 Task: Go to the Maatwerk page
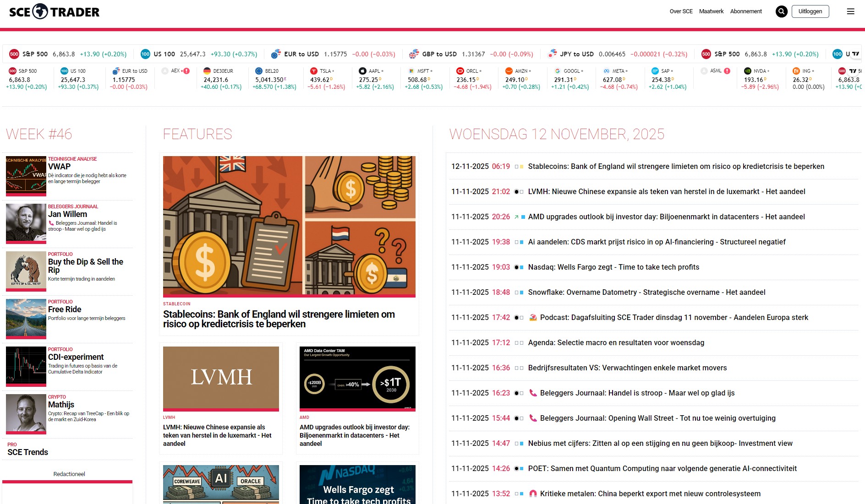(x=711, y=11)
